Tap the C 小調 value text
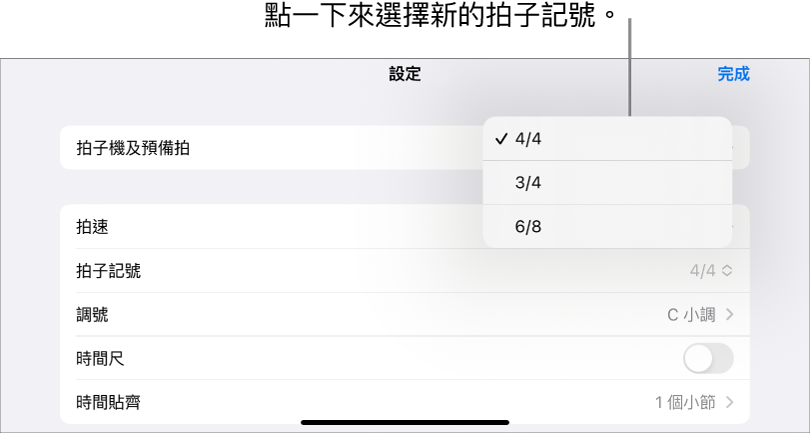 pos(691,315)
